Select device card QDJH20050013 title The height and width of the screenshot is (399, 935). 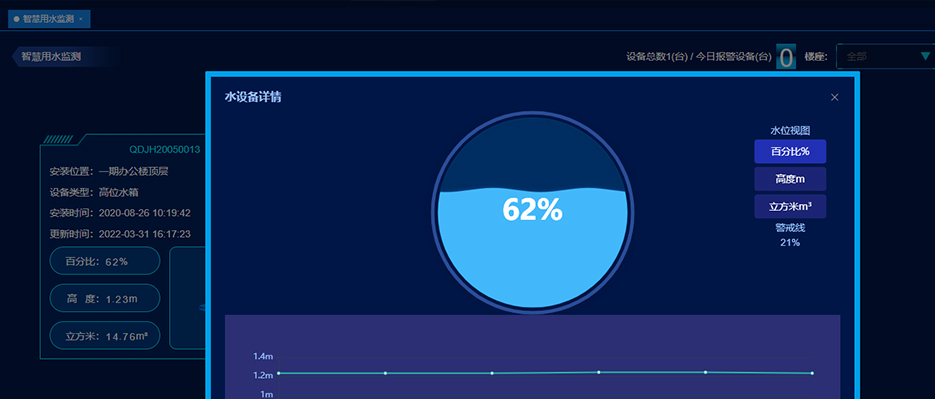165,150
